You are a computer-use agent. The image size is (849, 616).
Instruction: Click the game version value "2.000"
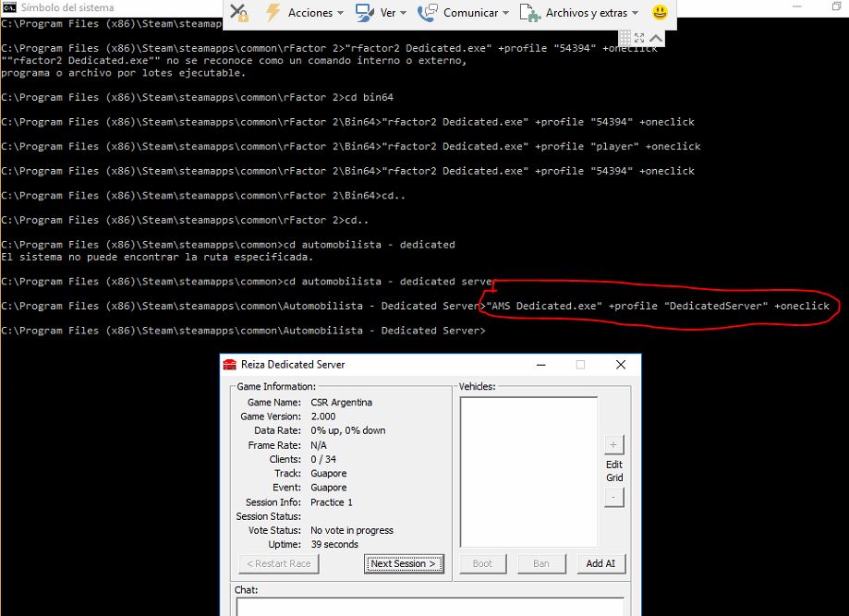(x=323, y=417)
